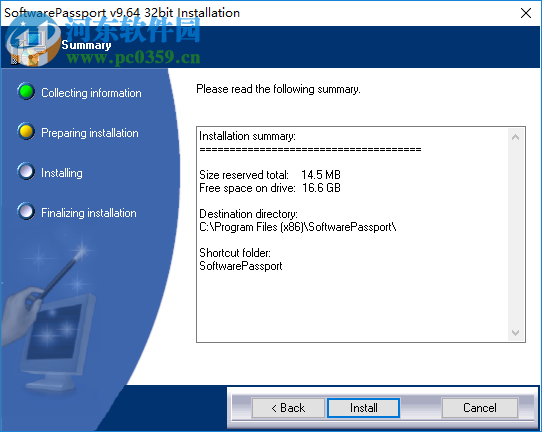Click the green Collecting information step indicator
This screenshot has width=542, height=432.
(26, 91)
